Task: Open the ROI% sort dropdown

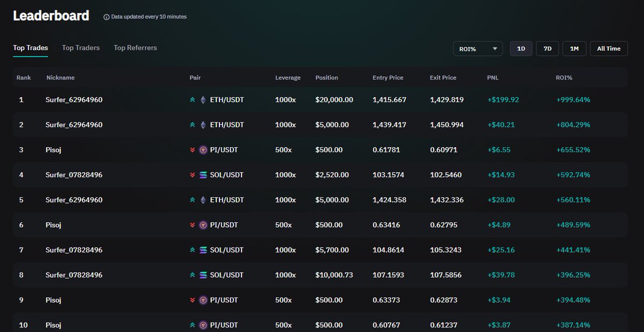Action: pyautogui.click(x=478, y=48)
